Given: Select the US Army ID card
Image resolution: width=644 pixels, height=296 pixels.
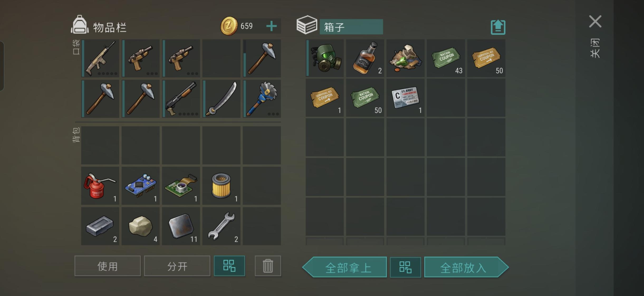Looking at the screenshot, I should [x=406, y=98].
